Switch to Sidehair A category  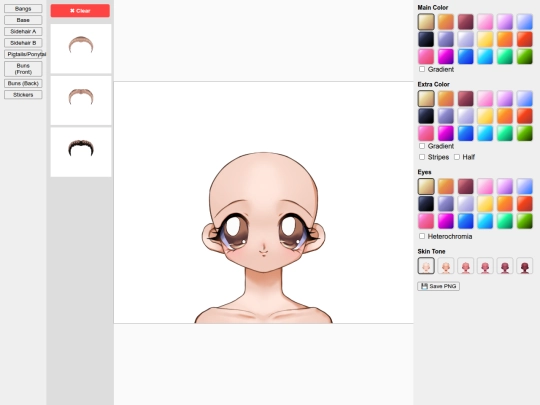coord(23,31)
